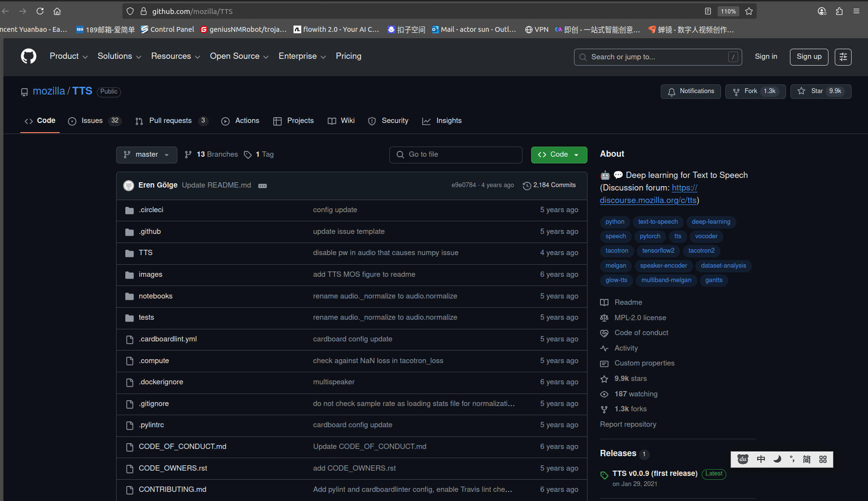Click the Sign up button
Viewport: 868px width, 501px height.
(809, 57)
